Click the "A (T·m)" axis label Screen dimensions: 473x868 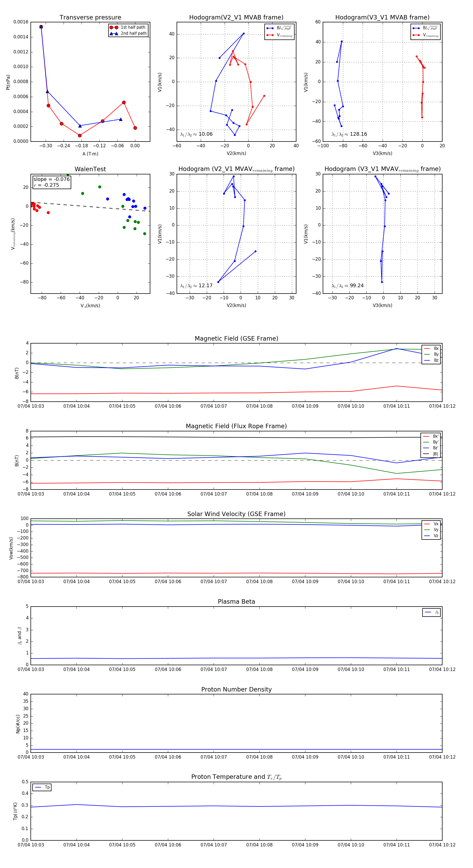pos(90,154)
